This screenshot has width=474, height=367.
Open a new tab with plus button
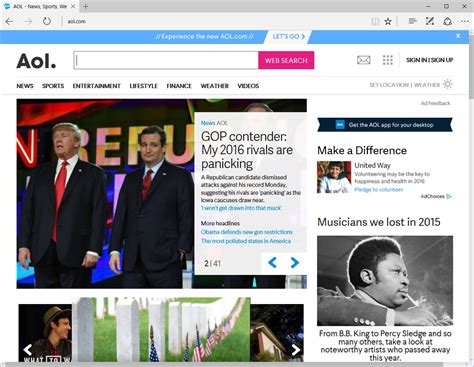point(86,6)
